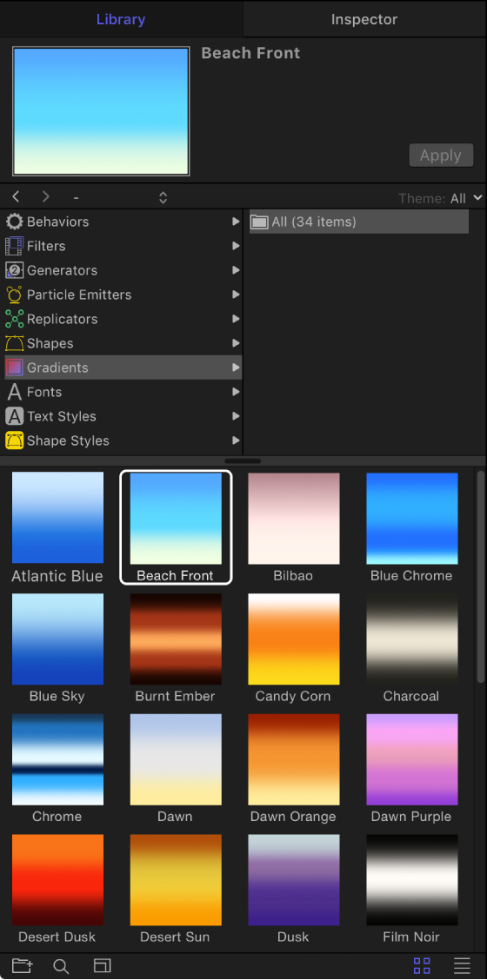Screen dimensions: 487x980
Task: Click the Fonts category label
Action: (44, 392)
